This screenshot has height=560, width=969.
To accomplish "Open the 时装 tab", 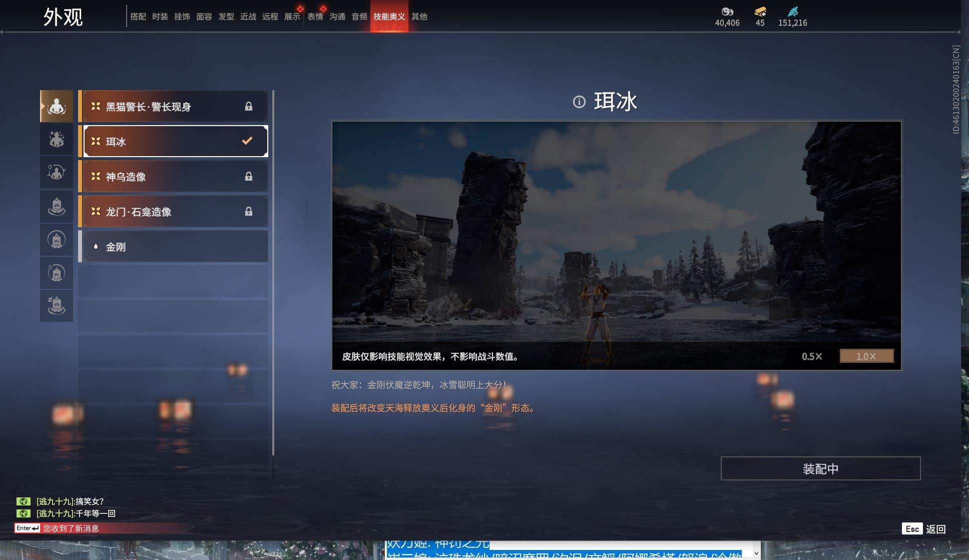I will point(160,17).
